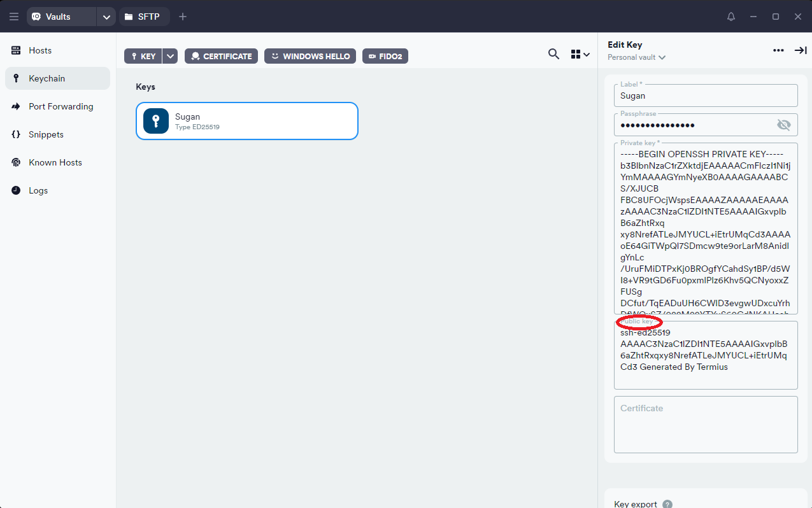The width and height of the screenshot is (812, 508).
Task: Add a FIDO2 key
Action: [x=385, y=56]
